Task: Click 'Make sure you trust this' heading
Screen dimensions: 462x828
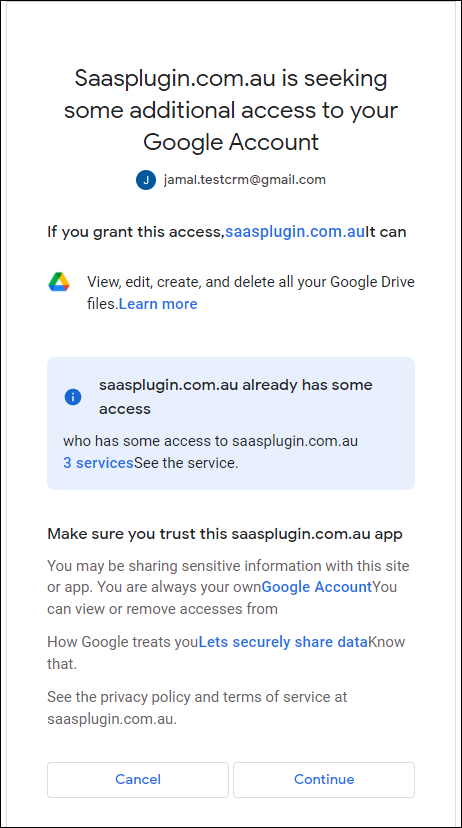Action: (x=225, y=534)
